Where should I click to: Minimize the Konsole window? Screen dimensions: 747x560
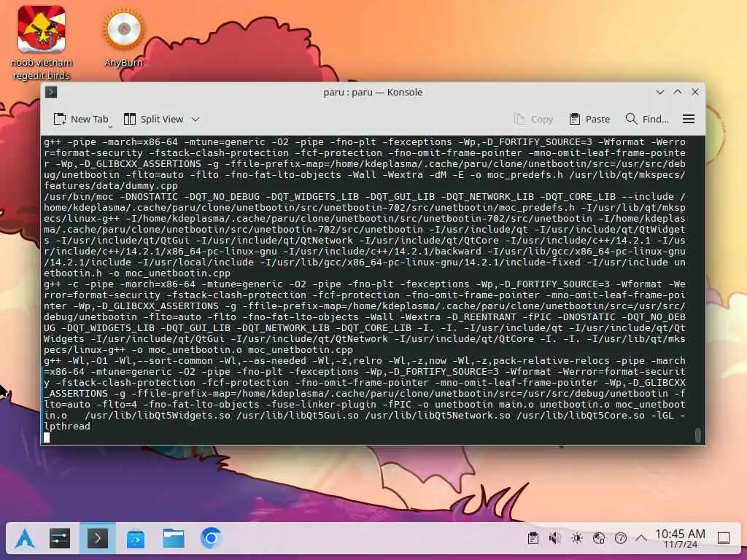click(x=659, y=92)
